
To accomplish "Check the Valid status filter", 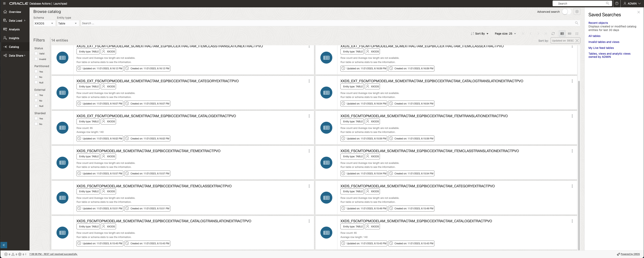I will [36, 53].
